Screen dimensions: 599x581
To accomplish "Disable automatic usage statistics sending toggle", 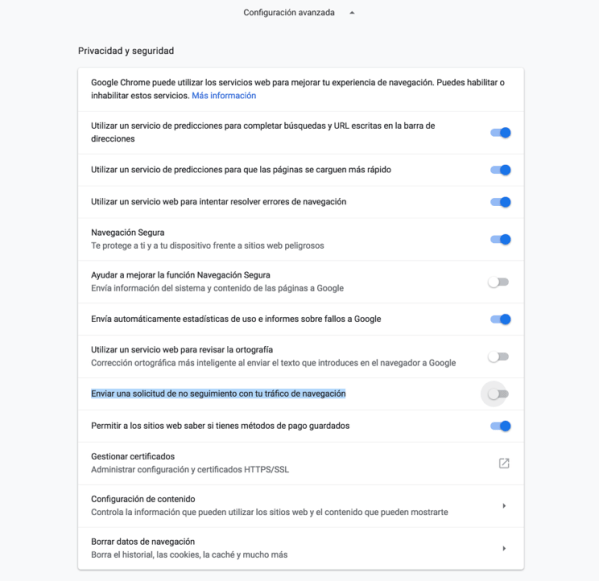I will pyautogui.click(x=500, y=319).
